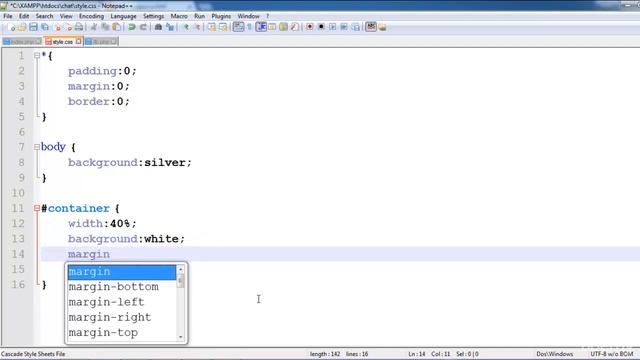Place cursor on 'background:silver;' line
The width and height of the screenshot is (640, 360).
pyautogui.click(x=130, y=162)
